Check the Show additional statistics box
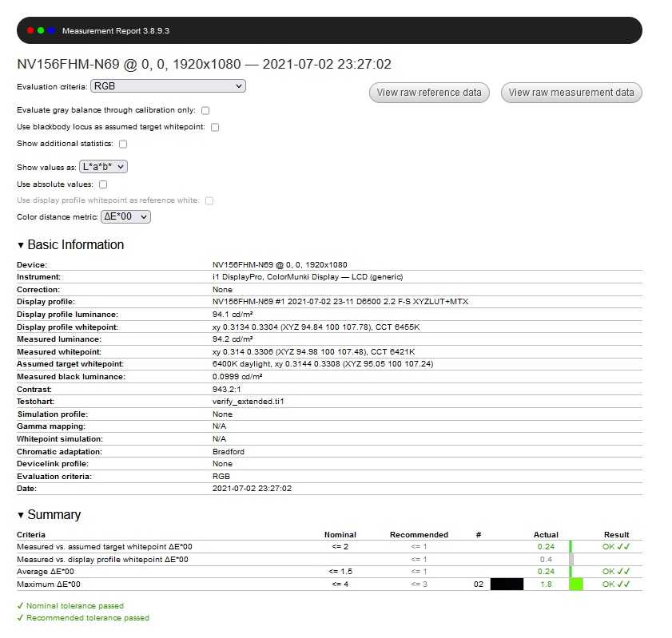The height and width of the screenshot is (638, 672). coord(123,145)
